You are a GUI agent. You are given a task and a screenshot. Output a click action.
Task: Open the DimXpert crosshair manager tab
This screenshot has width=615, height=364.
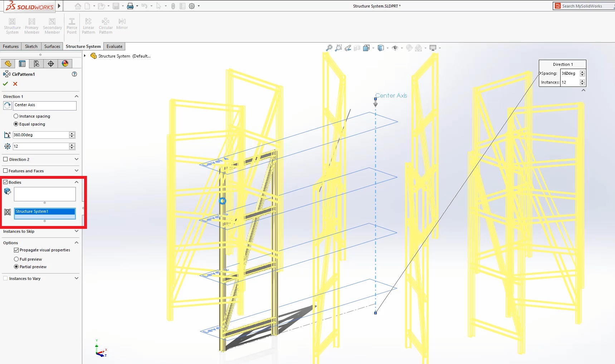point(51,64)
